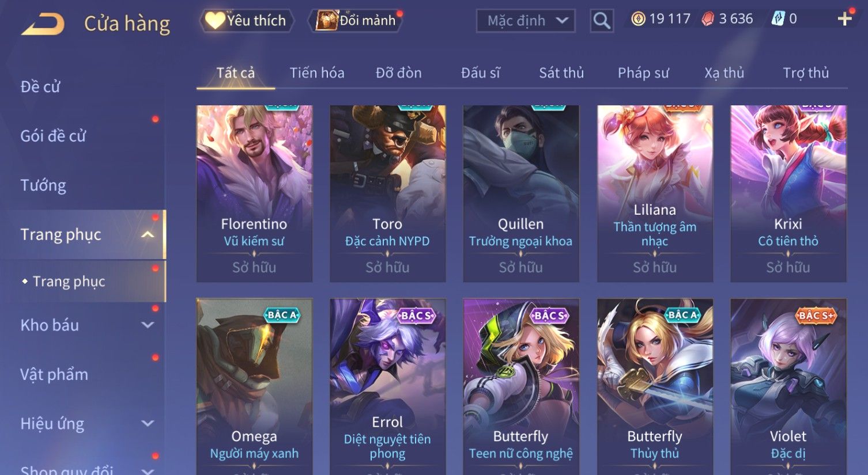Select the Violet Đặc dị skin card
The image size is (868, 475).
tap(788, 386)
